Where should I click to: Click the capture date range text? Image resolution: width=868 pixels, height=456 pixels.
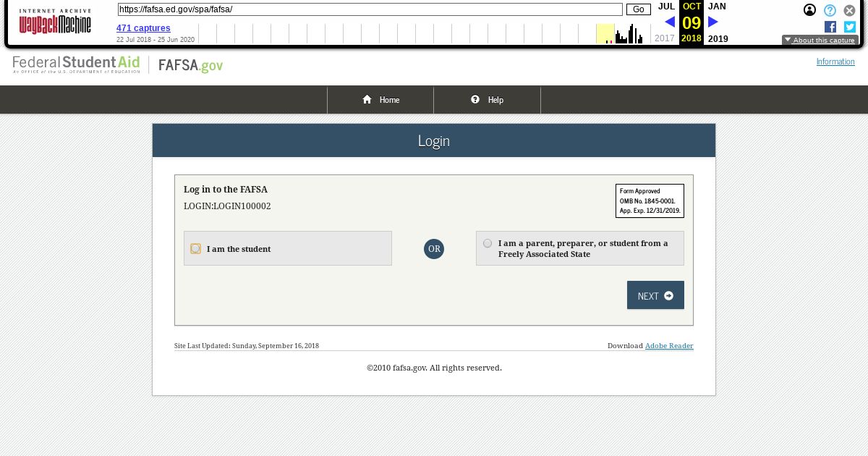pyautogui.click(x=156, y=40)
